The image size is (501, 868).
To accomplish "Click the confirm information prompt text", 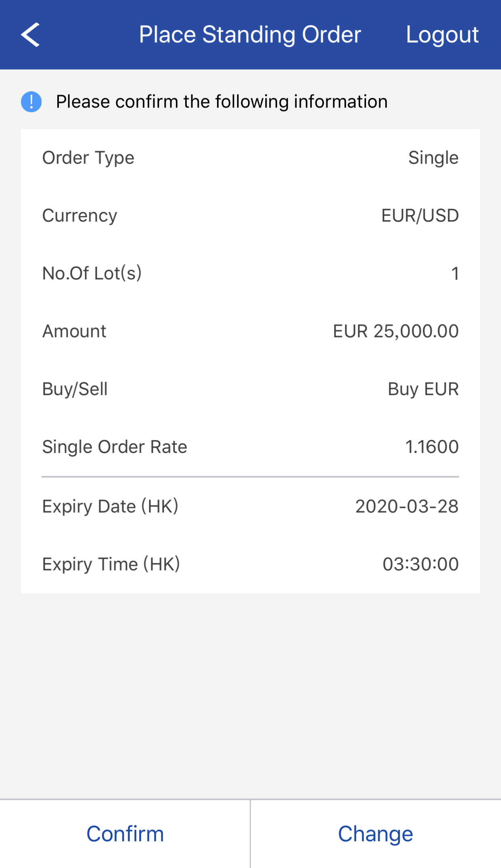I will tap(221, 102).
